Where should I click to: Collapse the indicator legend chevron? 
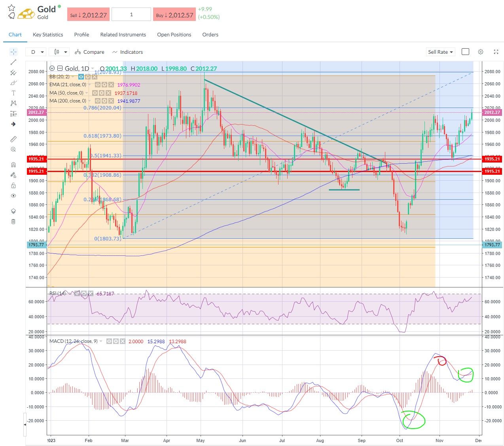click(x=52, y=68)
